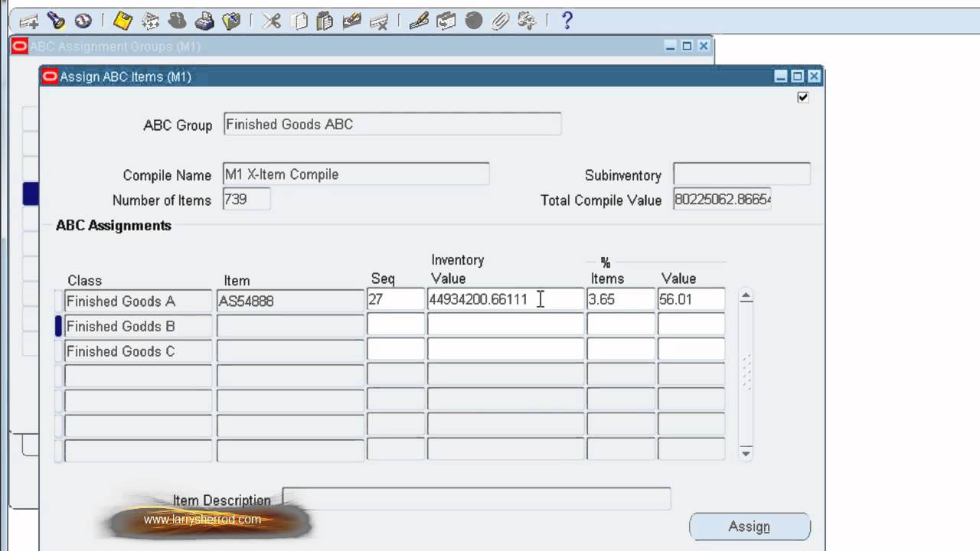Click the record indicator beside Finished Goods A
The height and width of the screenshot is (551, 980).
click(x=59, y=301)
